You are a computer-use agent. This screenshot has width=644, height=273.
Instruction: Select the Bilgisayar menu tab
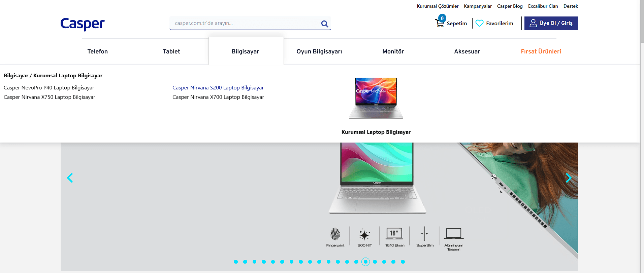[x=246, y=51]
